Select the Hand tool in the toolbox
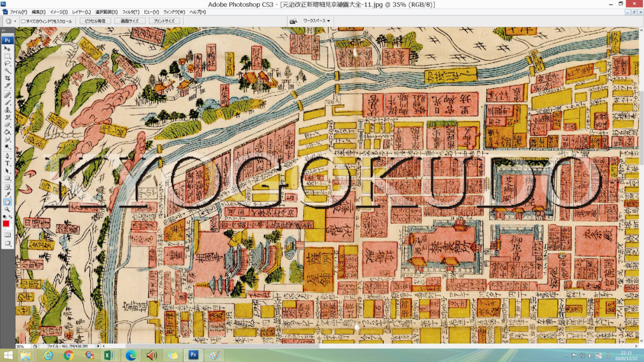This screenshot has width=644, height=362. 8,202
